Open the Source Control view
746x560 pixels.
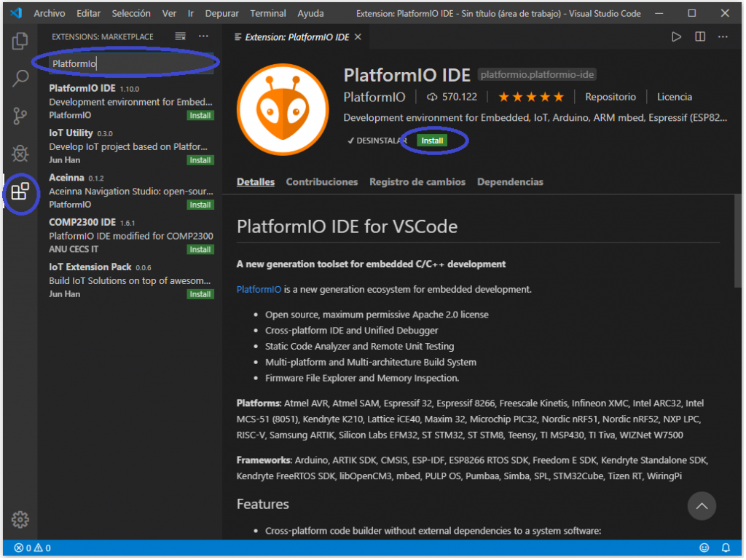point(20,116)
